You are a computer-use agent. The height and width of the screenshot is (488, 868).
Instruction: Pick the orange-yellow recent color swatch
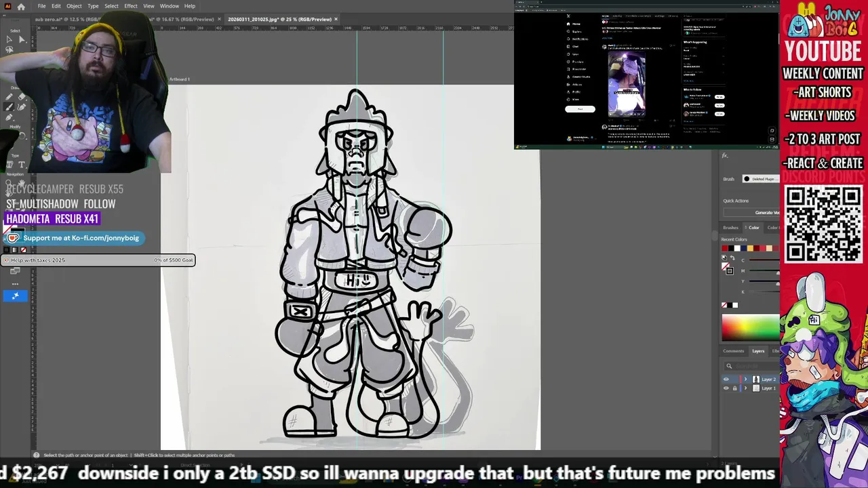coord(749,248)
